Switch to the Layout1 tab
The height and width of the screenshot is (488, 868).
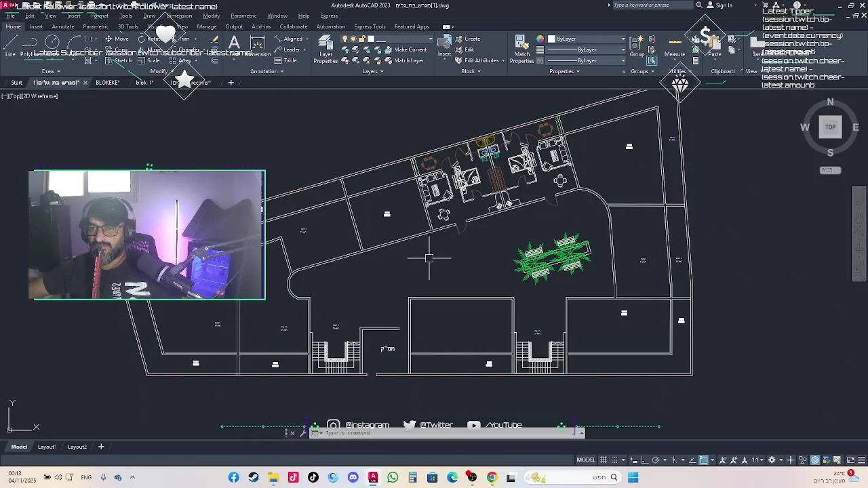point(47,447)
